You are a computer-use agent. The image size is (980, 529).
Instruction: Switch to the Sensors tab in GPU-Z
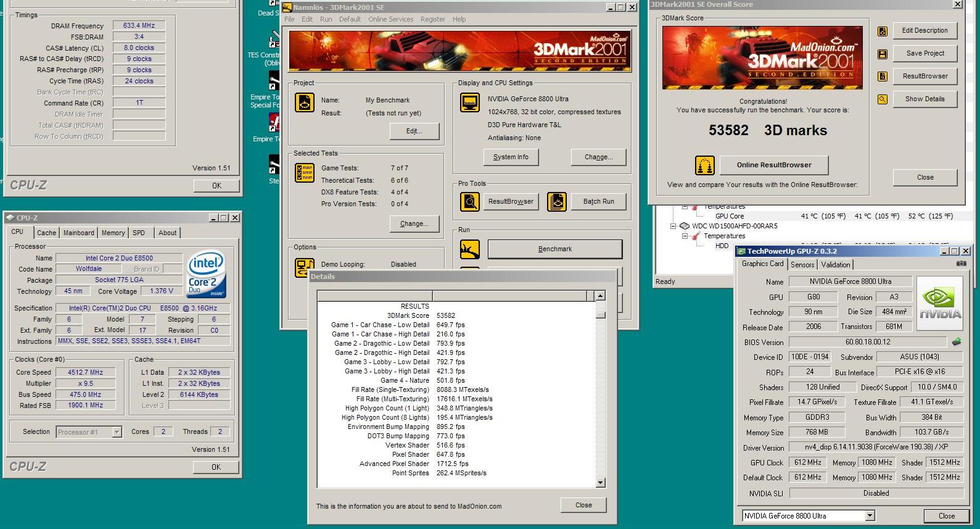point(802,264)
